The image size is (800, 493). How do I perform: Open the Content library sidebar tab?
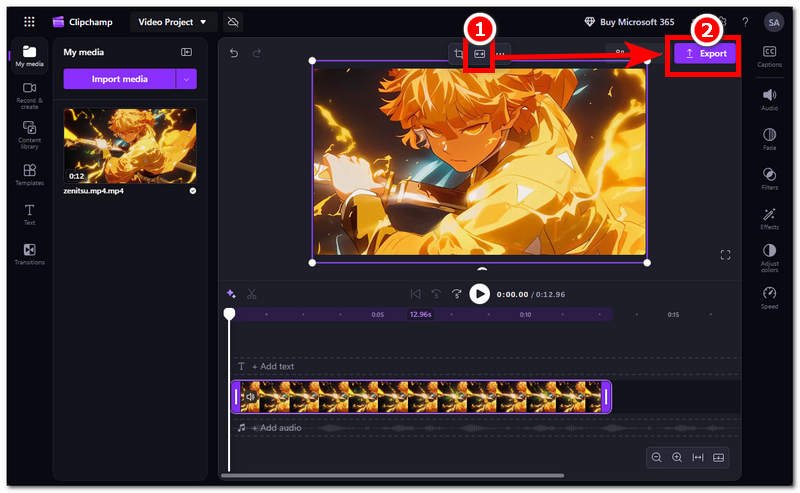[x=29, y=135]
